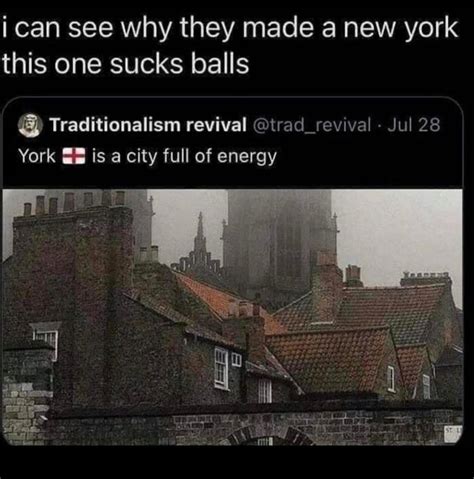
Task: Click the small white street sign in photo corner
Action: click(x=453, y=434)
